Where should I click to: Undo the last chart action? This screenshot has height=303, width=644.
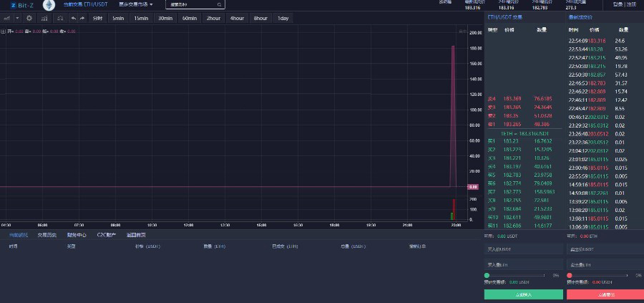[73, 18]
